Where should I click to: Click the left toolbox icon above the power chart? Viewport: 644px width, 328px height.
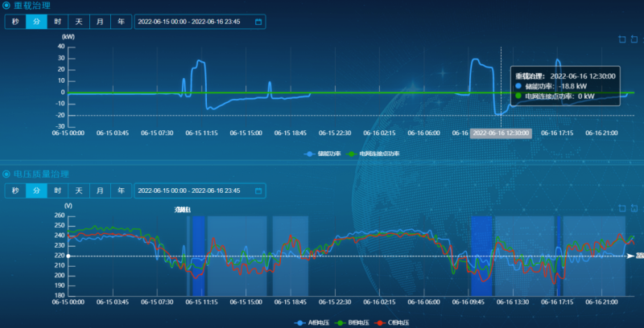621,39
